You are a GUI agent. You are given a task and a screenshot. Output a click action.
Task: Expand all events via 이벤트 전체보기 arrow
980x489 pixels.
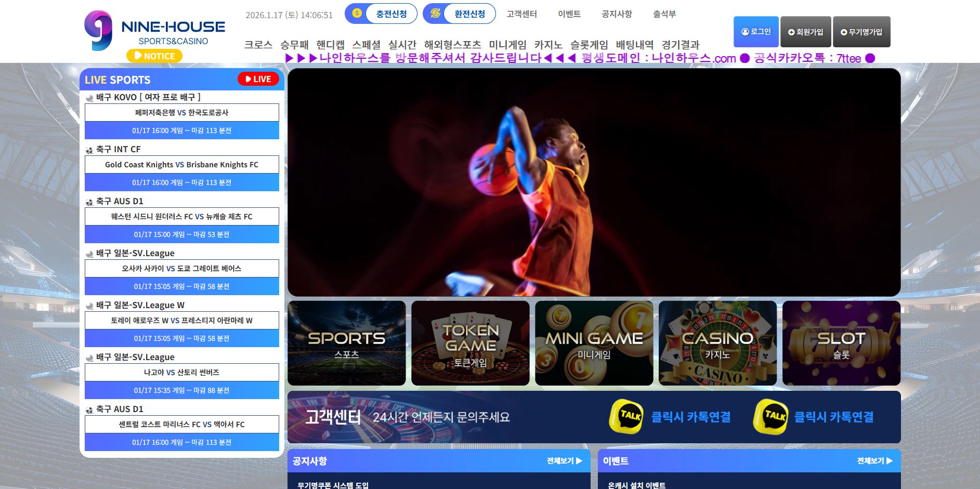point(889,461)
